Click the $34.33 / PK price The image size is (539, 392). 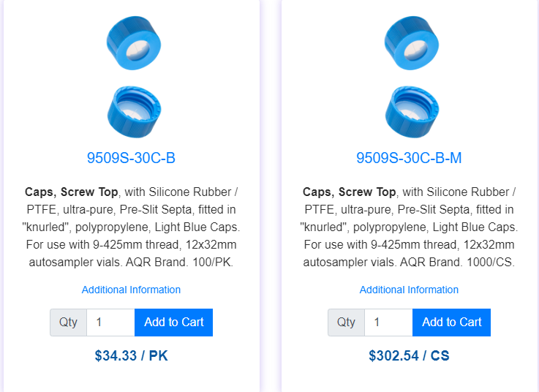point(131,356)
